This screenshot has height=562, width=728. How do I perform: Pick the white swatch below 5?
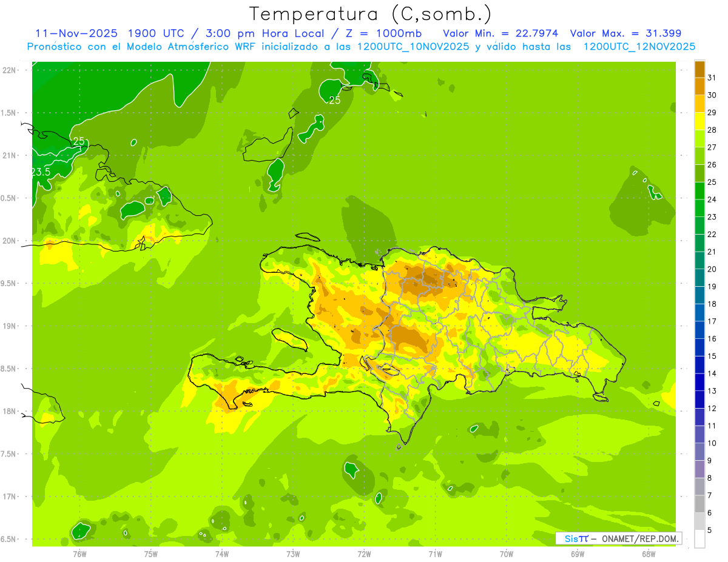699,539
